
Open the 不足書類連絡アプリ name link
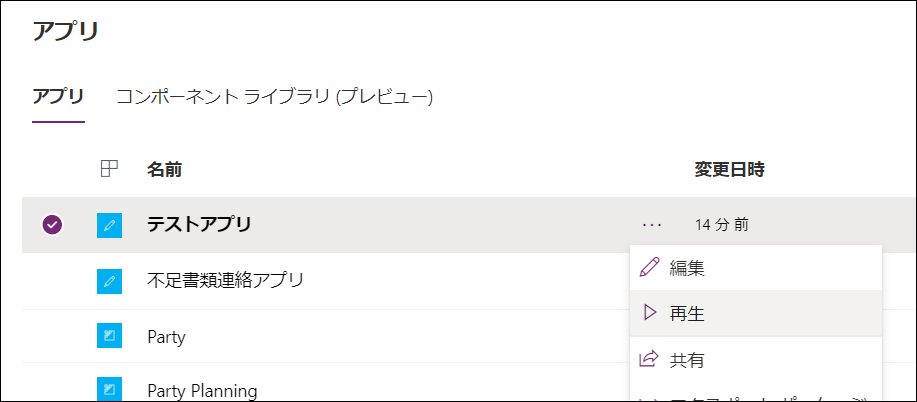(x=225, y=281)
